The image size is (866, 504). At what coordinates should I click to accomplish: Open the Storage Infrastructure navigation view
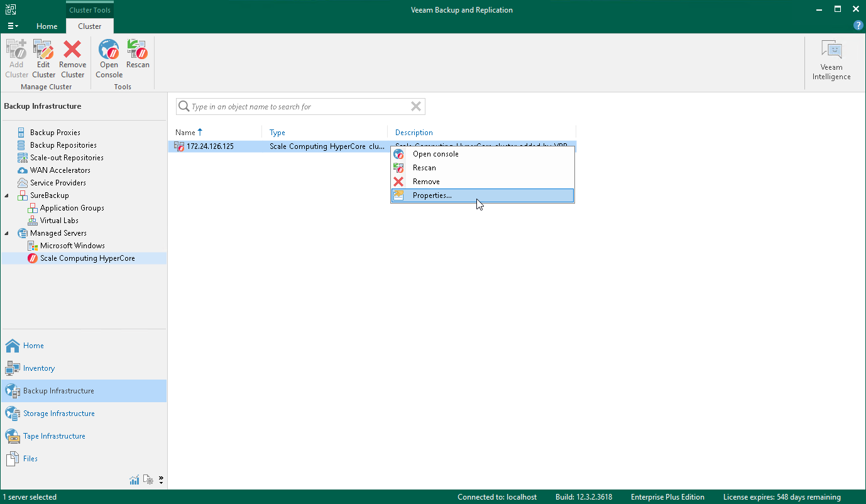[84, 414]
